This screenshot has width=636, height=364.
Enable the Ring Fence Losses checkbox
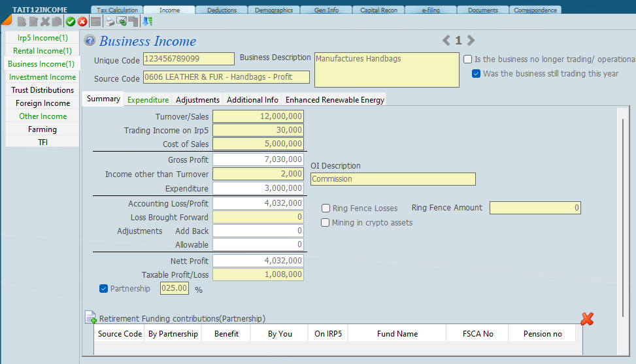[x=326, y=208]
